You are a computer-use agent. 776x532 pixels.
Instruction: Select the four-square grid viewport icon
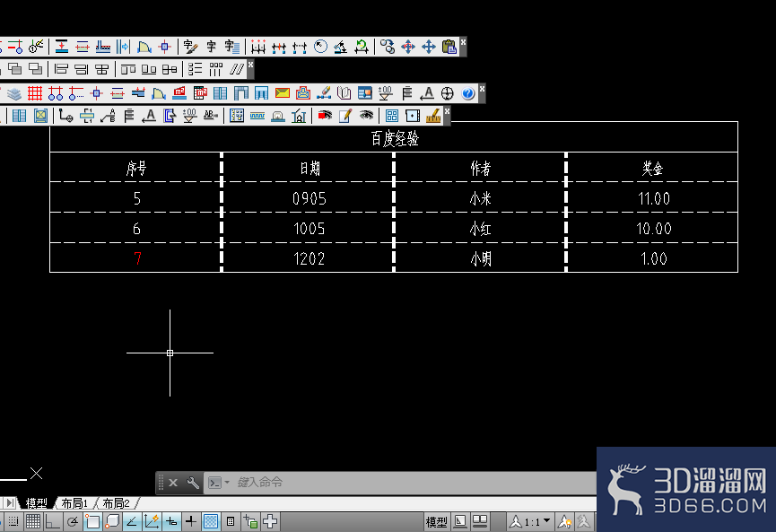(392, 116)
